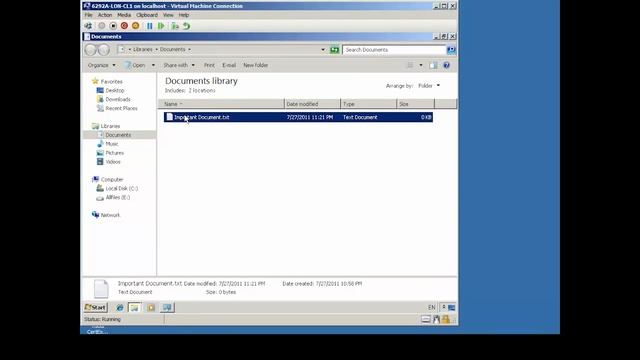Open the Clipboard menu
This screenshot has height=360, width=640.
pos(147,15)
